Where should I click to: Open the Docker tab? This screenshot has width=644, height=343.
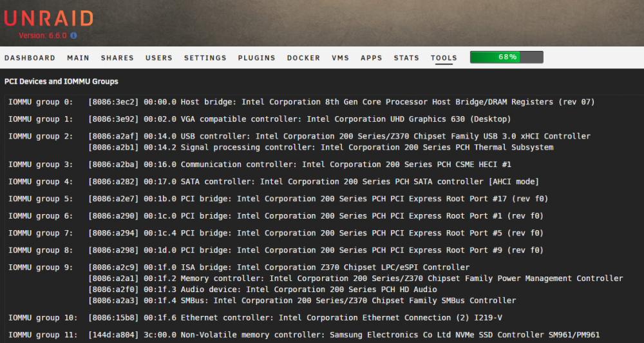click(x=303, y=58)
